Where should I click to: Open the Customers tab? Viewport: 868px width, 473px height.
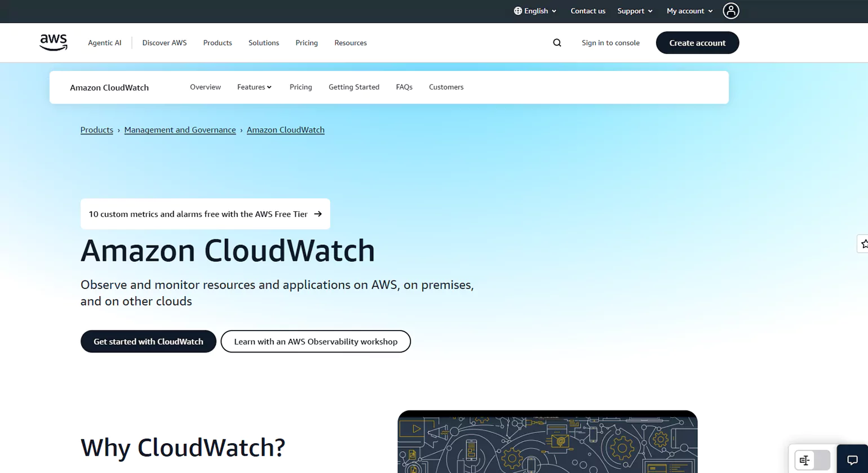tap(446, 87)
